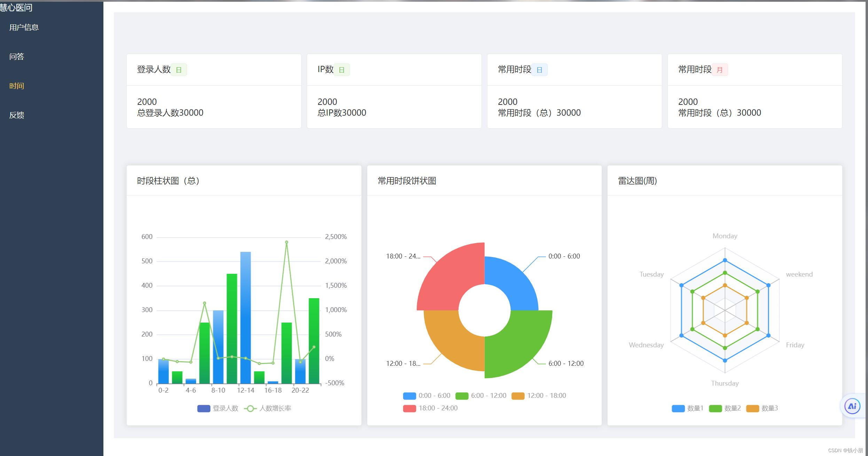Open 用户信息 in the sidebar
This screenshot has height=456, width=868.
coord(24,28)
